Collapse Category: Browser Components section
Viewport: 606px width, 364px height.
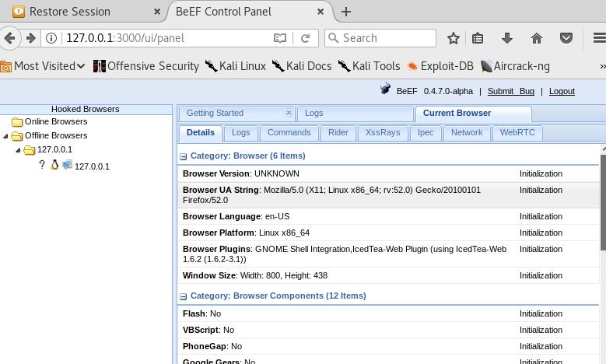183,296
